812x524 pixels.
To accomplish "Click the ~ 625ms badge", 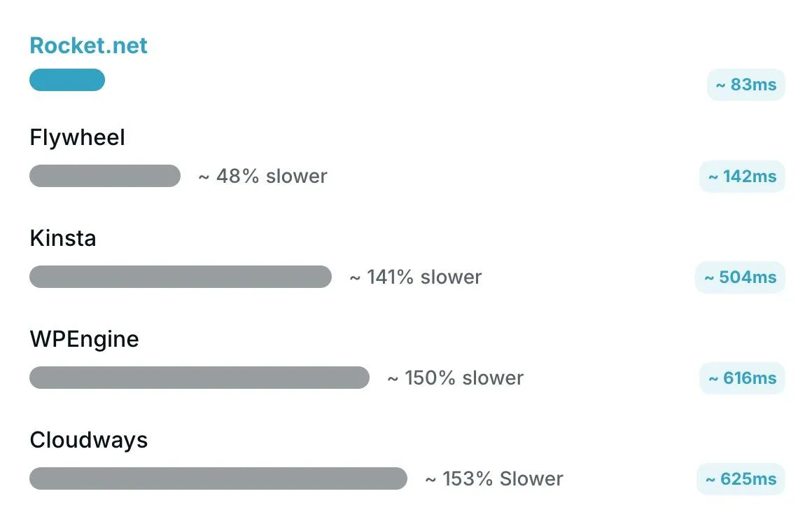I will pos(741,479).
